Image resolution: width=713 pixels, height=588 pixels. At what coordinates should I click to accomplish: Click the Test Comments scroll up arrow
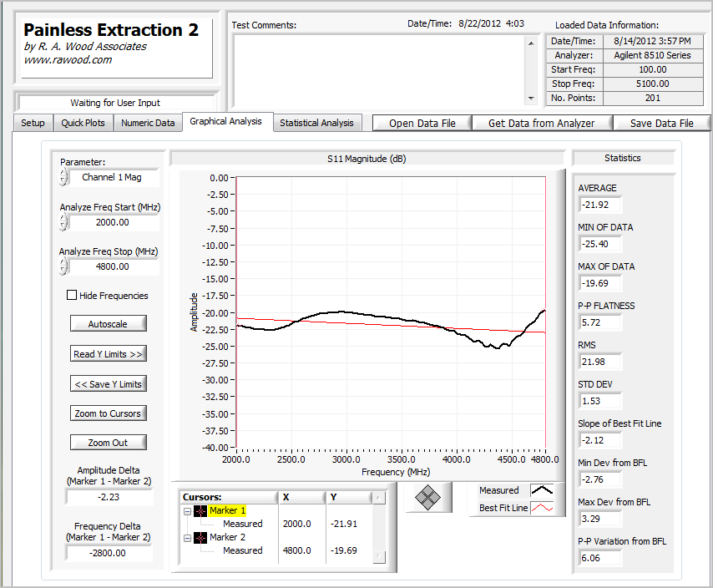[x=531, y=43]
